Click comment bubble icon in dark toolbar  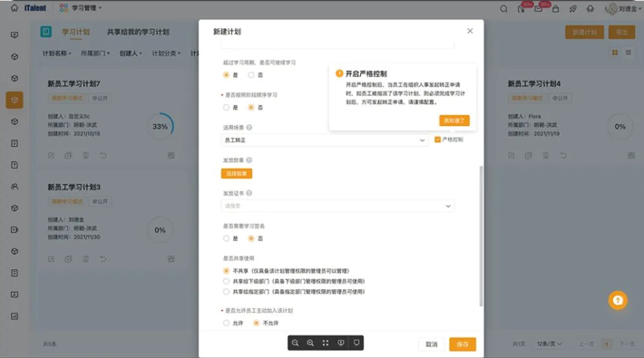pos(356,343)
